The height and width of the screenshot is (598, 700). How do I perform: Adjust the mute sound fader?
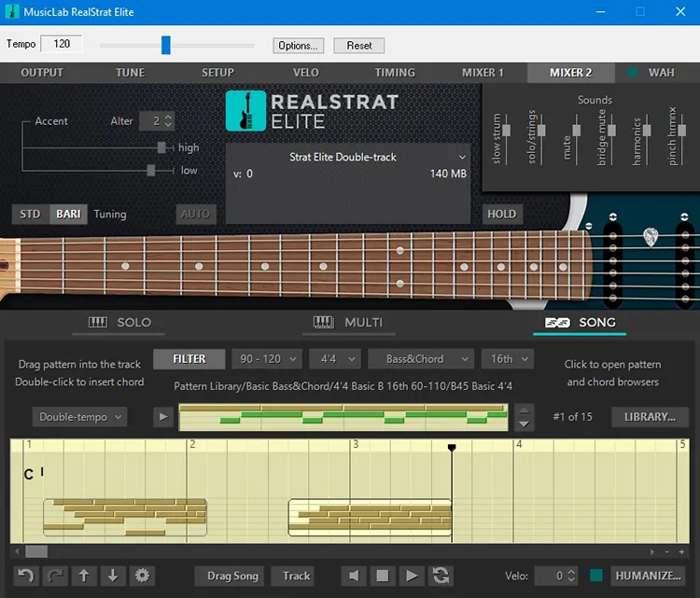pos(577,131)
